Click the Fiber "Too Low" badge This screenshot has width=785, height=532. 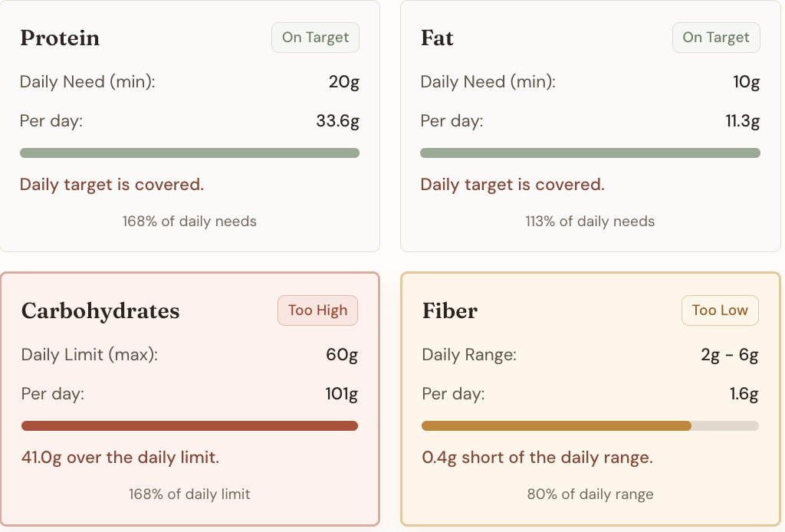[x=720, y=310]
